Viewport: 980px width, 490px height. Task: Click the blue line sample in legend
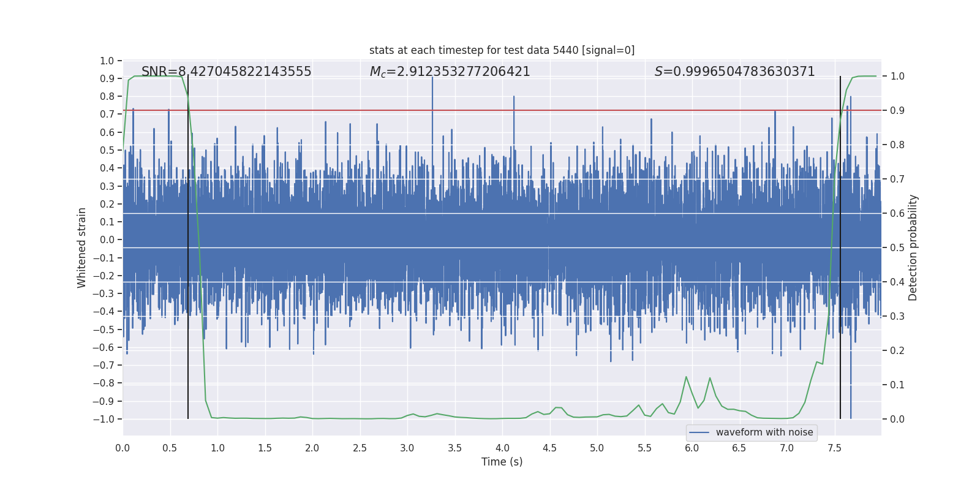pyautogui.click(x=699, y=432)
